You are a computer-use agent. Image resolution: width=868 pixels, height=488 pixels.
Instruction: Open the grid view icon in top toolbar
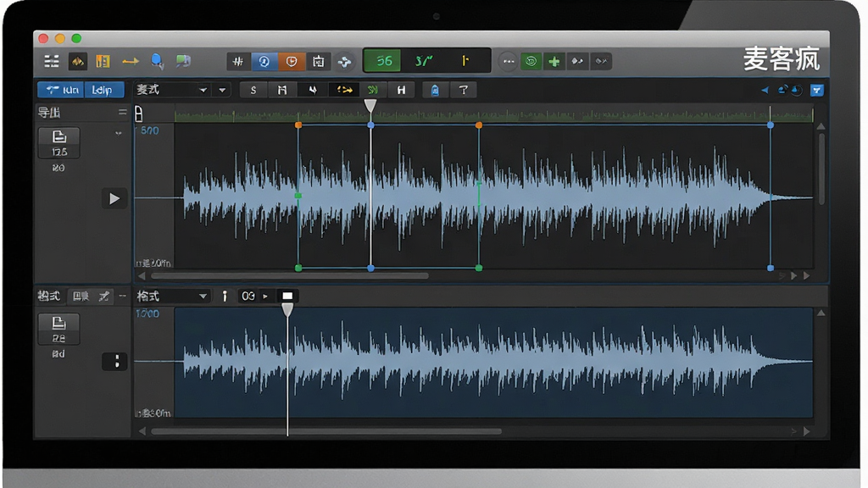[x=52, y=61]
